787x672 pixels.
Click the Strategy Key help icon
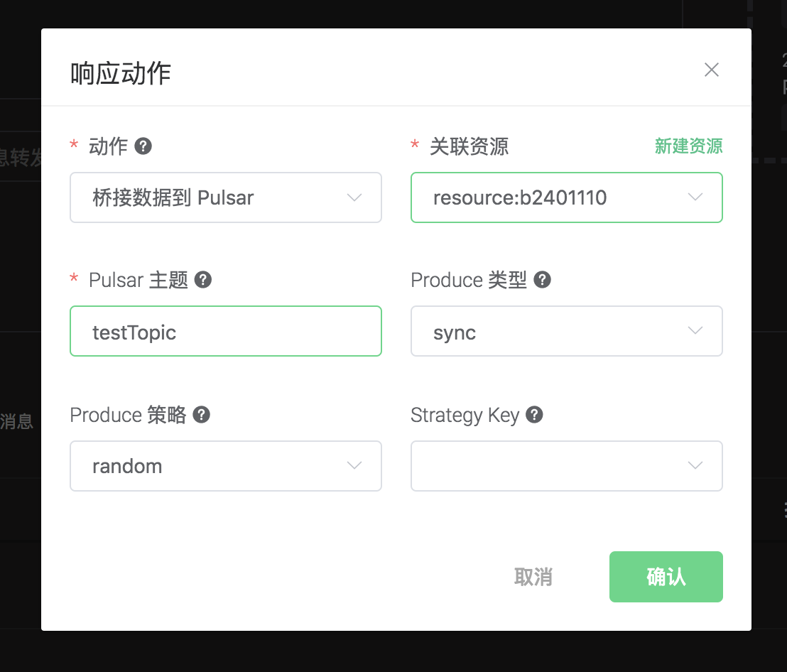coord(534,415)
